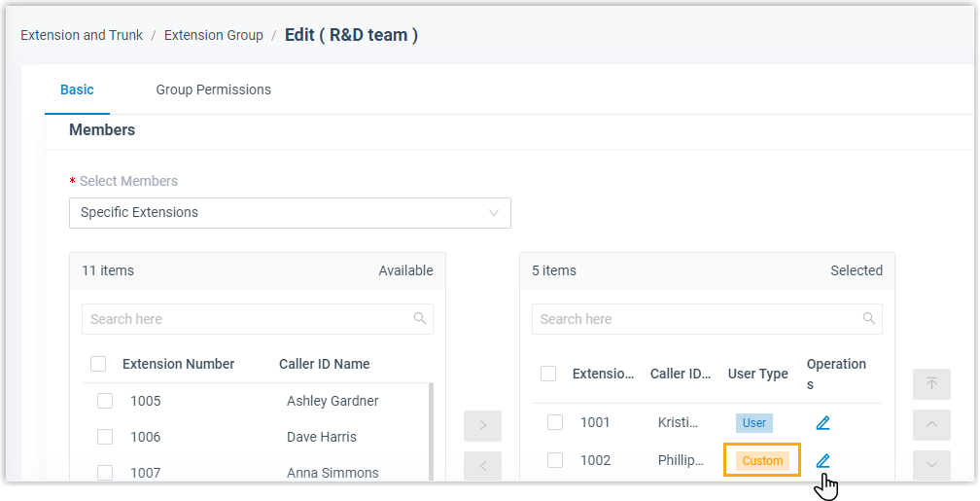Click move-down chevron button
The width and height of the screenshot is (980, 501).
(x=931, y=464)
